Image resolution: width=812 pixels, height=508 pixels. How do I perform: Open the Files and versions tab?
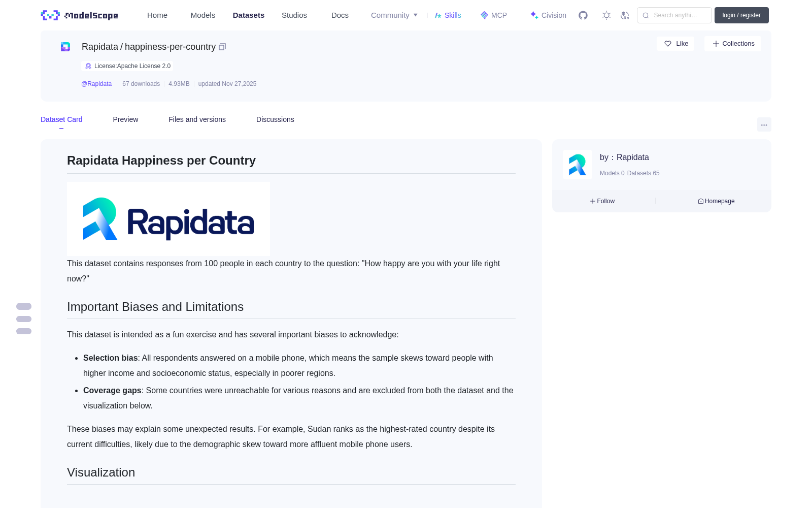pyautogui.click(x=197, y=119)
